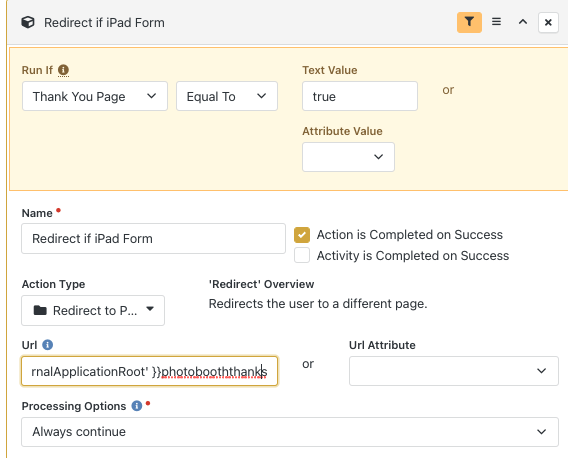Click into the Url text field
Image resolution: width=568 pixels, height=458 pixels.
(x=149, y=371)
